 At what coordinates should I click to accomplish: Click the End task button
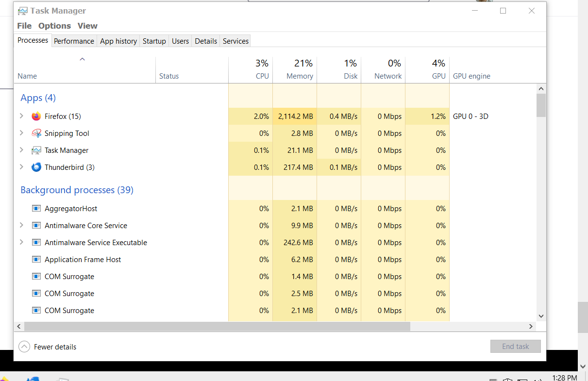coord(515,347)
